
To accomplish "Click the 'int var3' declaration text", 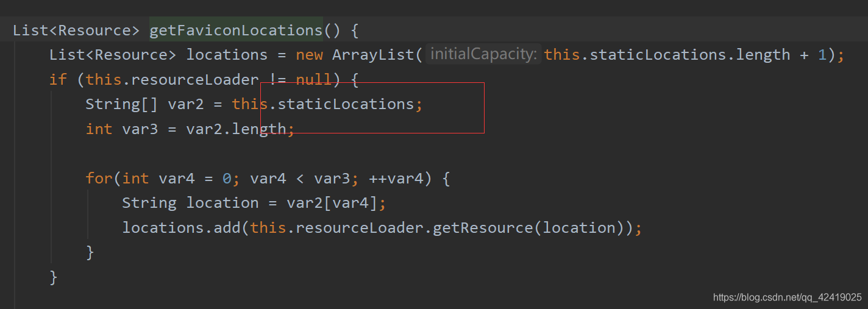I will (x=122, y=129).
